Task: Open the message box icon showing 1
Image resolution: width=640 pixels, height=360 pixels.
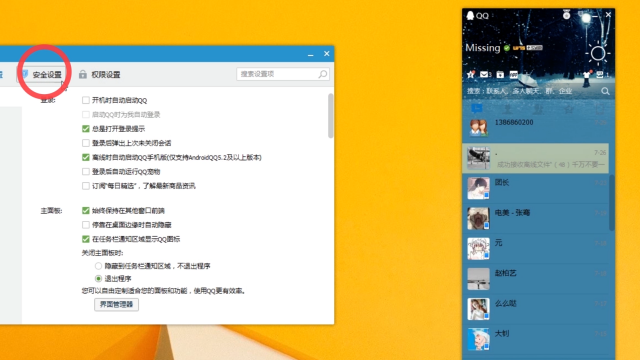Action: [600, 74]
